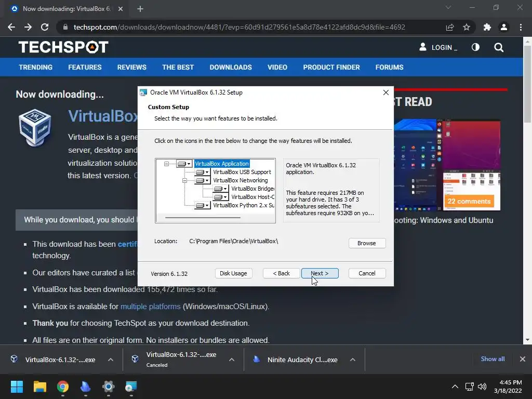
Task: Open the 22 comments badge
Action: coord(469,201)
